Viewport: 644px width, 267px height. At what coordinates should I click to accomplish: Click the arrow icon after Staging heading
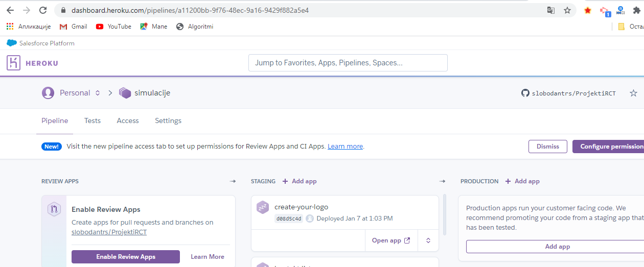(x=443, y=181)
